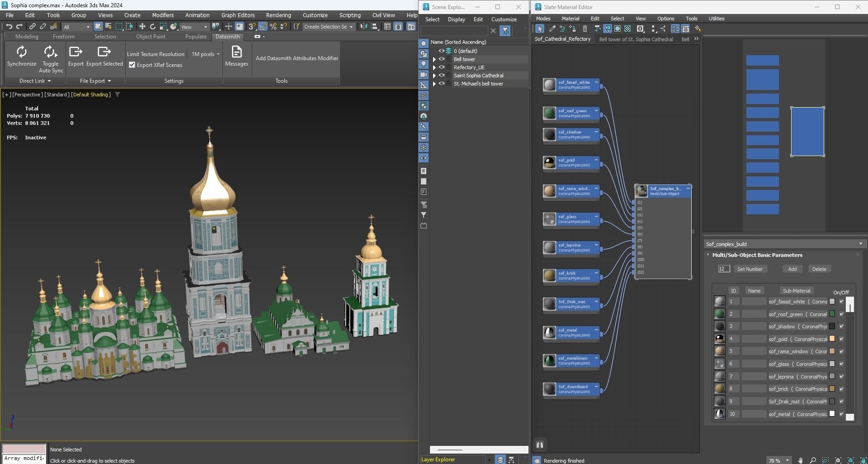Toggle Parameter Editor panel icon
Screen dimensions: 868x464
(x=686, y=28)
